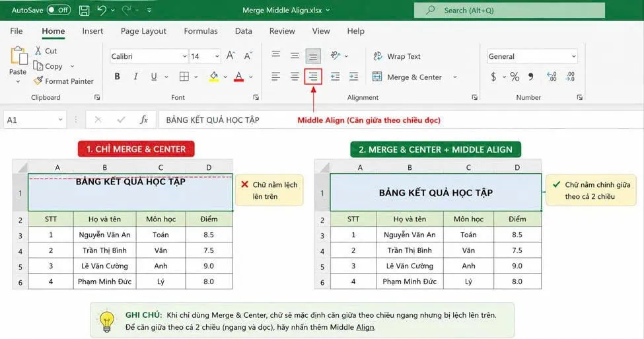Toggle Underline formatting
The height and width of the screenshot is (339, 644).
pyautogui.click(x=154, y=77)
